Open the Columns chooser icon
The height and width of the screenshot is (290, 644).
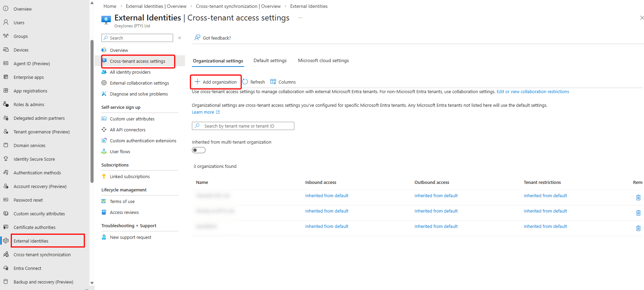[x=273, y=82]
